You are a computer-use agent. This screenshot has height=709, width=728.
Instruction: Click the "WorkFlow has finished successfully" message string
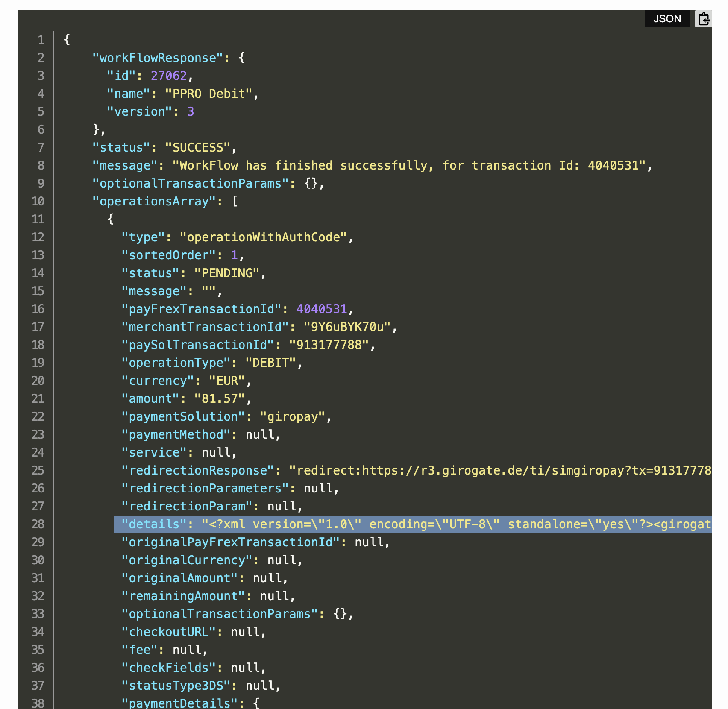pyautogui.click(x=410, y=165)
